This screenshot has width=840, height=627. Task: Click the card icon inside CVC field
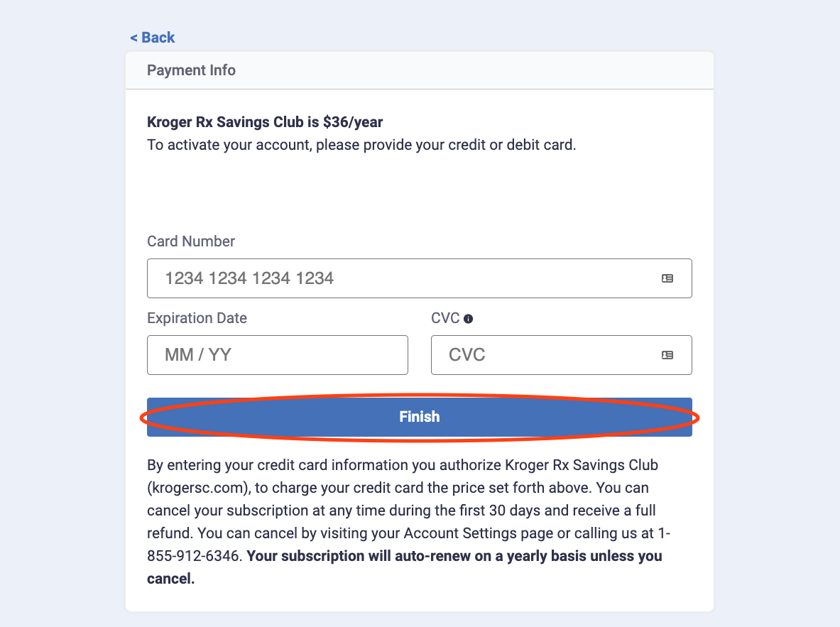(x=667, y=355)
